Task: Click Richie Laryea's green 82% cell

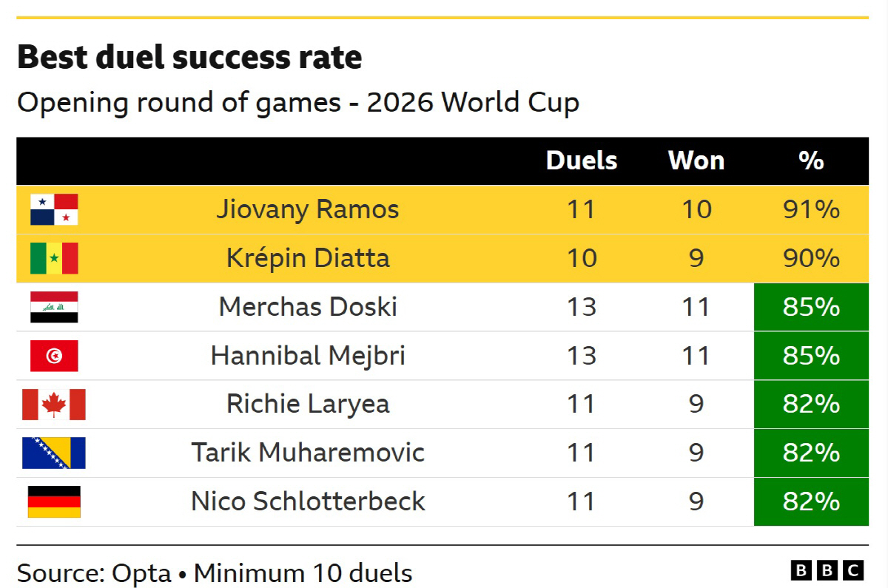Action: pyautogui.click(x=811, y=405)
